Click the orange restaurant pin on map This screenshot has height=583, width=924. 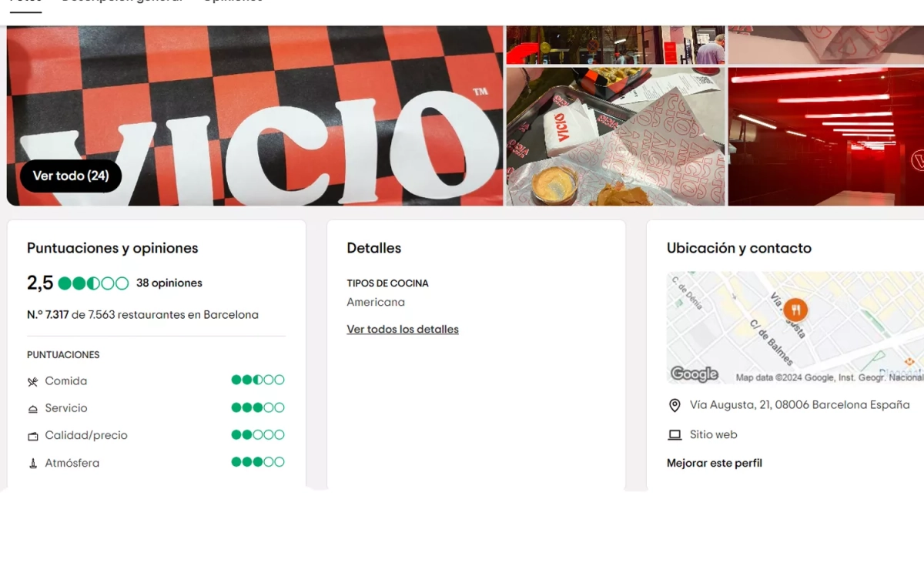[795, 311]
